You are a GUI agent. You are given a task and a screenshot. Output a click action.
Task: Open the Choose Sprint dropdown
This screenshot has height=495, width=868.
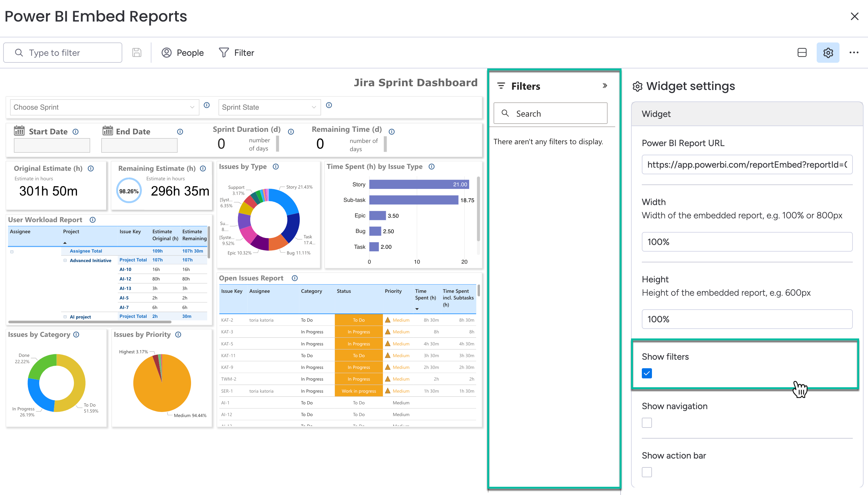104,107
